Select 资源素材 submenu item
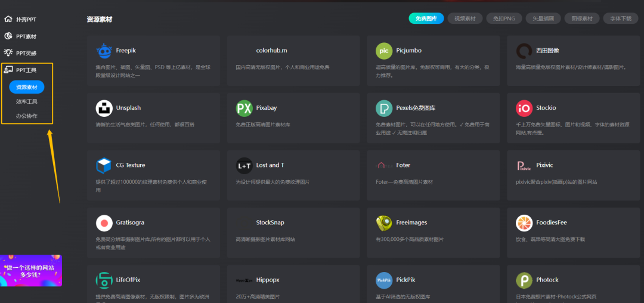 (27, 87)
